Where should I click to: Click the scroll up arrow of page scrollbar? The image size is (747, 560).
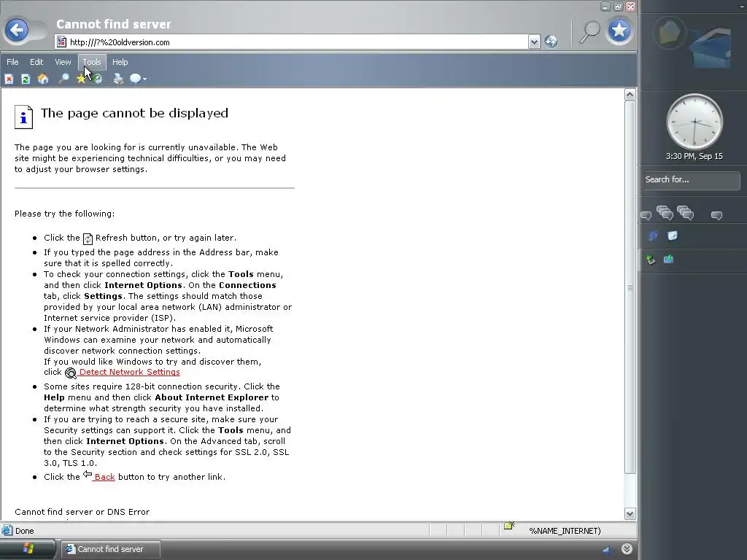[630, 94]
